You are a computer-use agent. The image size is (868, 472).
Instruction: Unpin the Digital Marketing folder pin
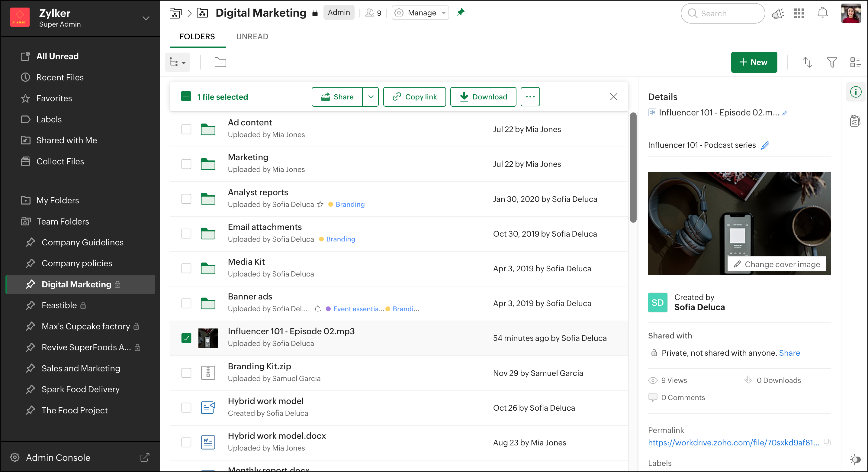(461, 12)
